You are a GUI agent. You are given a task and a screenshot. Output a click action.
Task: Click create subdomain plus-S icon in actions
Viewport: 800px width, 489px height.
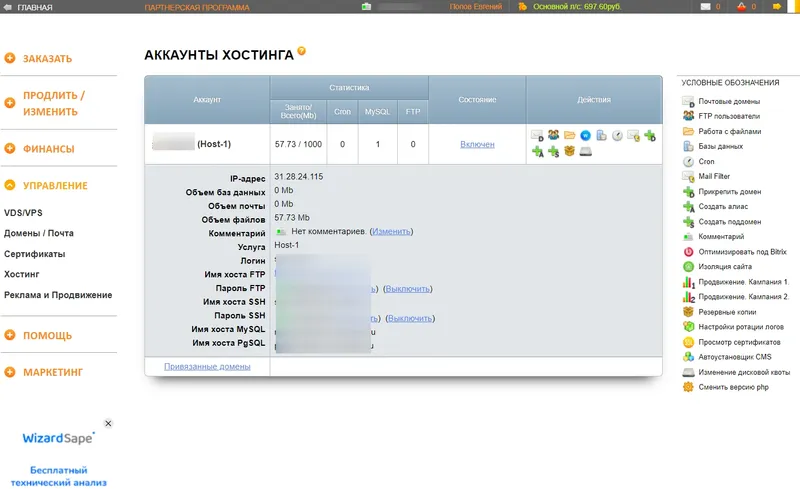point(553,151)
